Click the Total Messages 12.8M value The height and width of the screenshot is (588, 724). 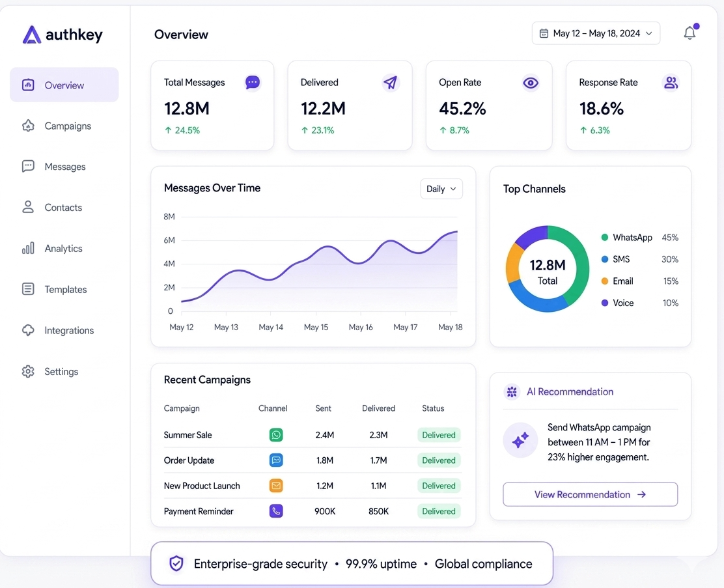[187, 109]
